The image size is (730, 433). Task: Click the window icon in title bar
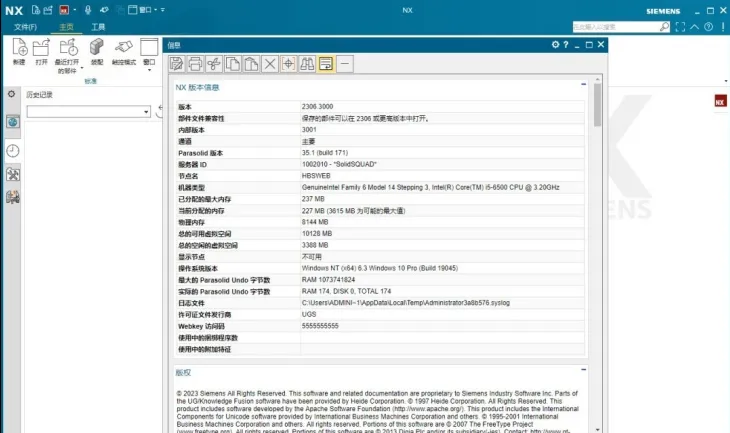(x=133, y=10)
